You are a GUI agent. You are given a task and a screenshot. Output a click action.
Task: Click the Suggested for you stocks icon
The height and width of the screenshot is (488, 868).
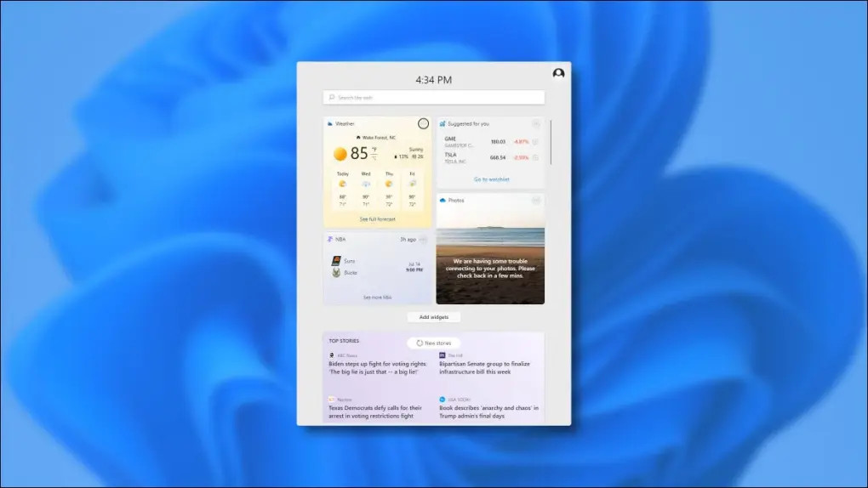tap(443, 124)
